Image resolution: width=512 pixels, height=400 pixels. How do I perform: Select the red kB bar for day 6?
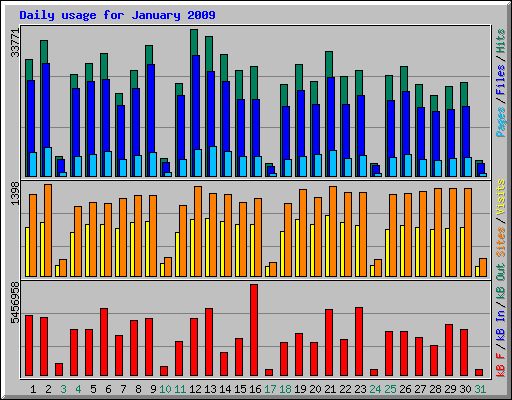104,342
